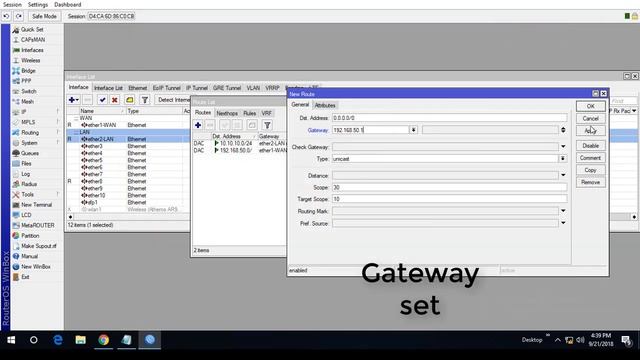Open the Type unicast dropdown
This screenshot has width=640, height=360.
563,158
